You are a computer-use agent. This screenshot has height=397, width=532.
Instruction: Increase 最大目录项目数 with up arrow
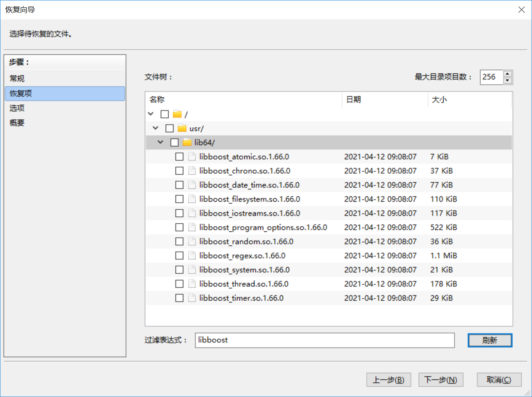(507, 74)
